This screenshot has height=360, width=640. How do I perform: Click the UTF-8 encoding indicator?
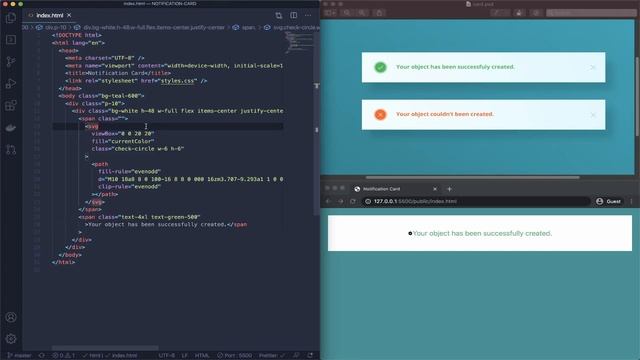tap(166, 356)
